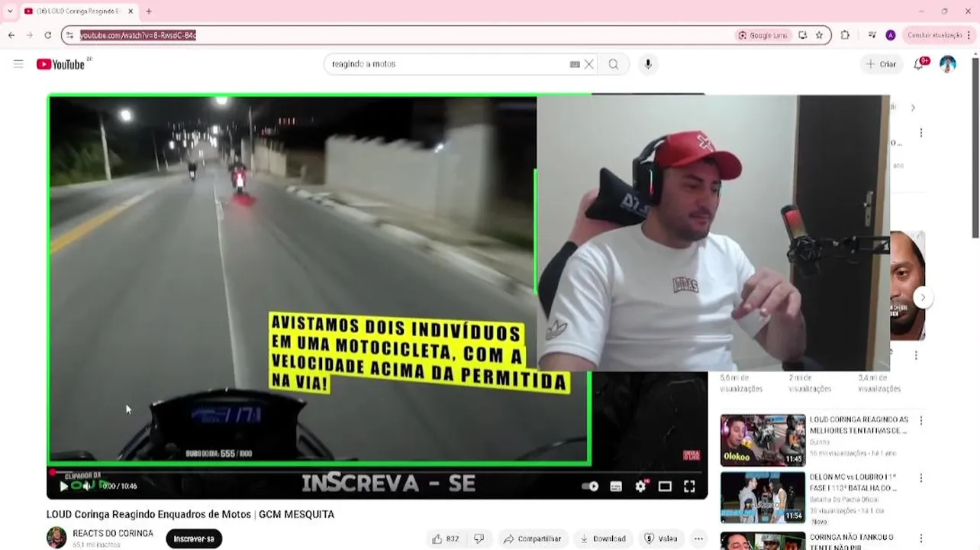Open more actions menu below video
The image size is (980, 550).
coord(698,539)
